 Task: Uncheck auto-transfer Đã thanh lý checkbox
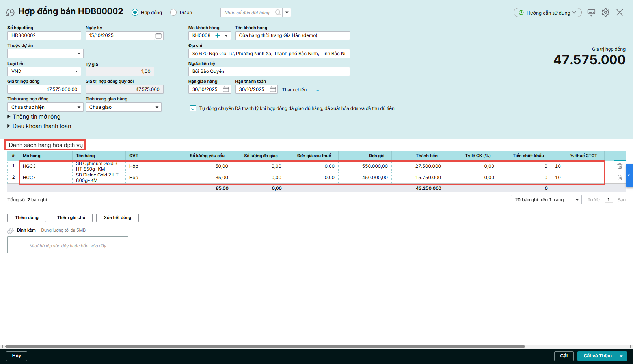pyautogui.click(x=193, y=108)
